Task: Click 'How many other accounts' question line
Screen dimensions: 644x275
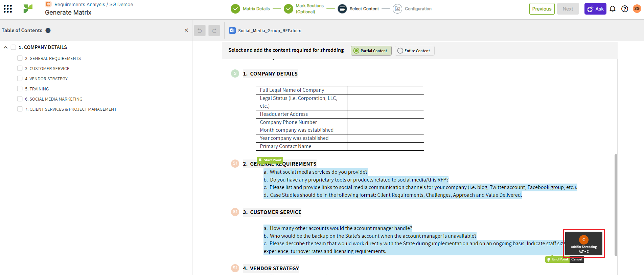Action: [338, 228]
